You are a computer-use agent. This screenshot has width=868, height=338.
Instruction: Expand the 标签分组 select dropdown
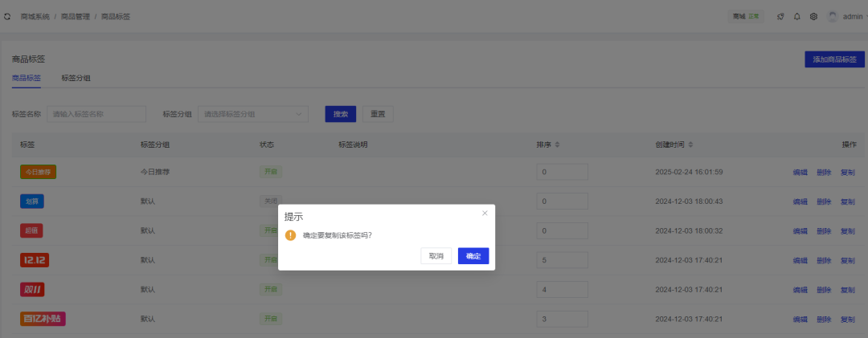(x=253, y=114)
